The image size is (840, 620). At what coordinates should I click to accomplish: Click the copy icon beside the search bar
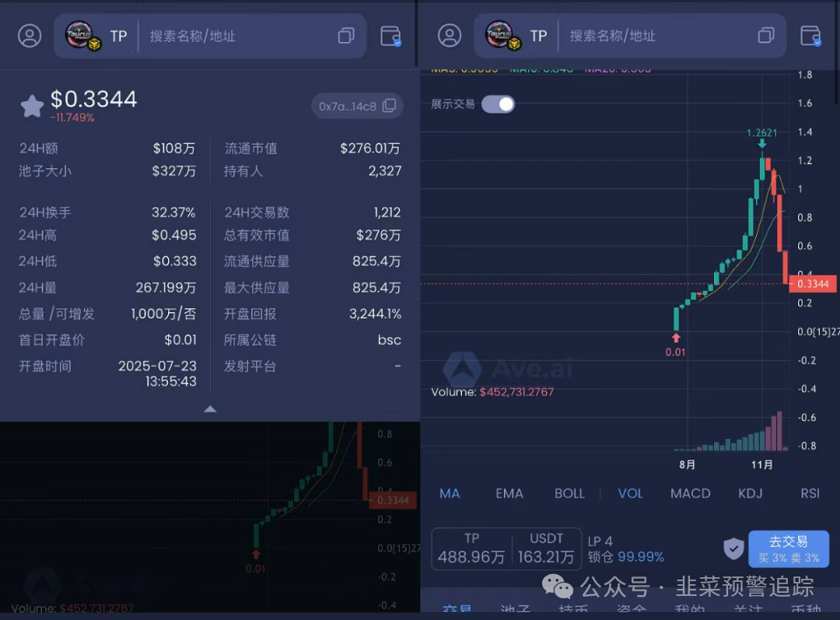point(345,36)
